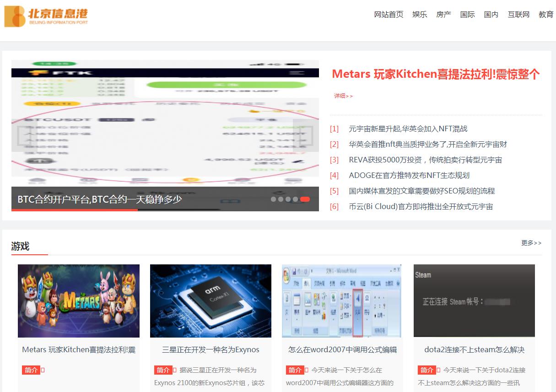Open card title 三星正在开发一种名为Exynos
The image size is (556, 392).
coord(211,350)
